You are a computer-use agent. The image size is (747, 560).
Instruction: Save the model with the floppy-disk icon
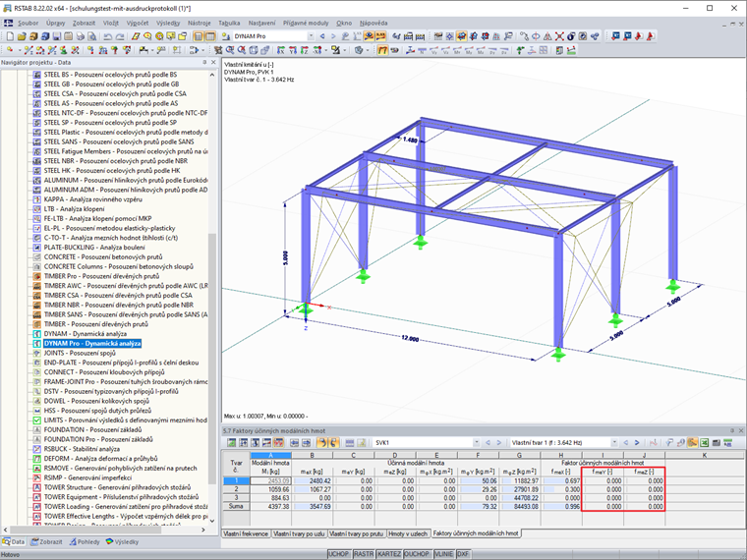click(x=57, y=36)
